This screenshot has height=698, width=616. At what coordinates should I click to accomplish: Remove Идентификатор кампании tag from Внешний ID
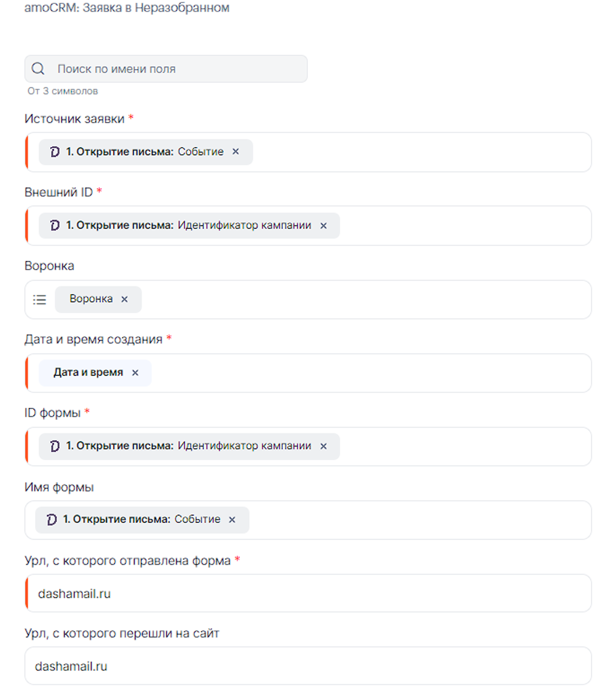(x=323, y=226)
